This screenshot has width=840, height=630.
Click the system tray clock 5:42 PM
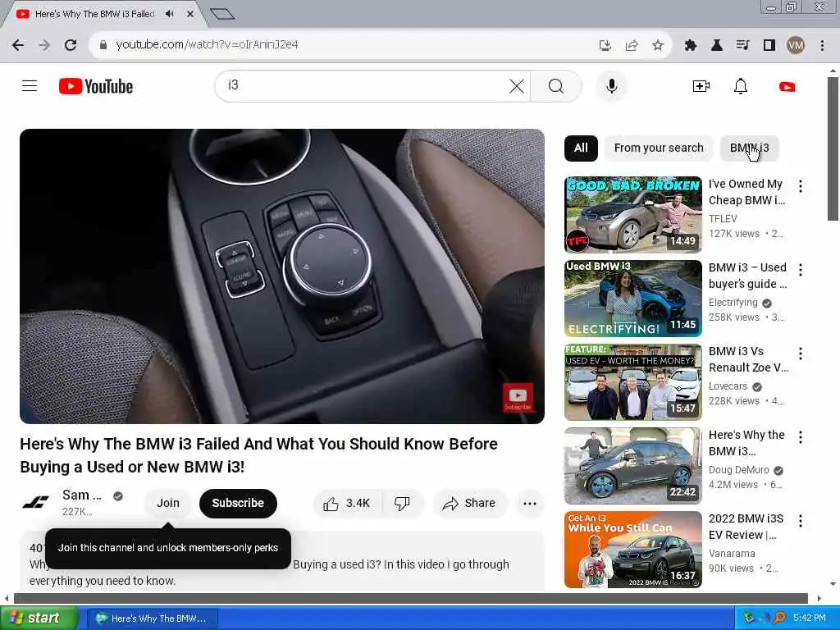click(809, 619)
